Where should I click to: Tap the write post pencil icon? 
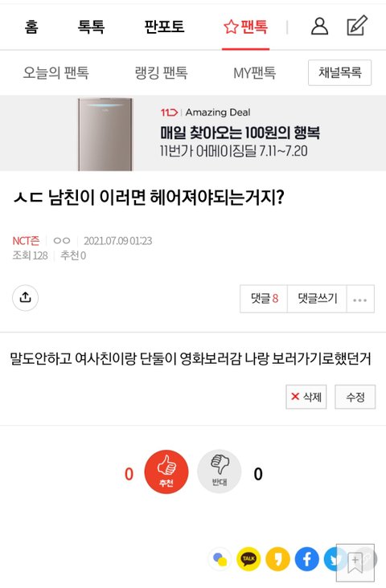point(357,25)
